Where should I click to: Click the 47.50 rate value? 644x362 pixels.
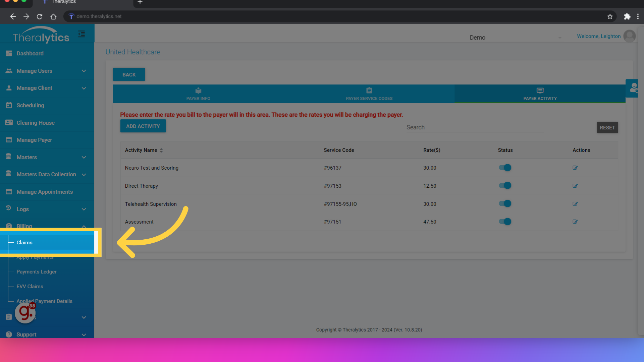pos(430,222)
